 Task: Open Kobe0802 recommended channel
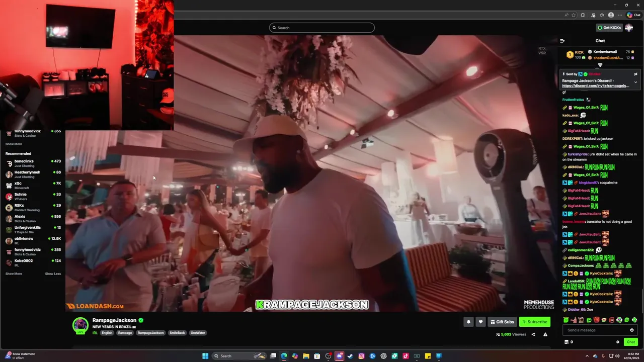point(33,262)
